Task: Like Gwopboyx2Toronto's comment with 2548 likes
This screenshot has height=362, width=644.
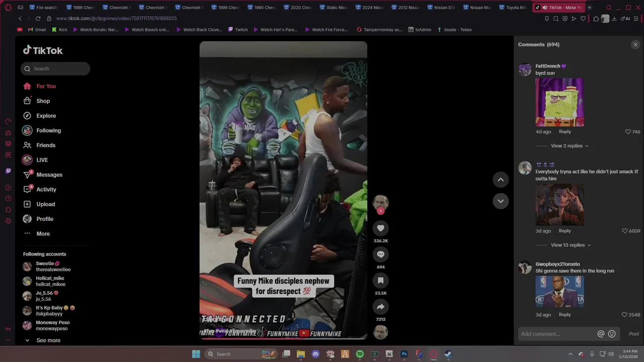Action: tap(625, 315)
